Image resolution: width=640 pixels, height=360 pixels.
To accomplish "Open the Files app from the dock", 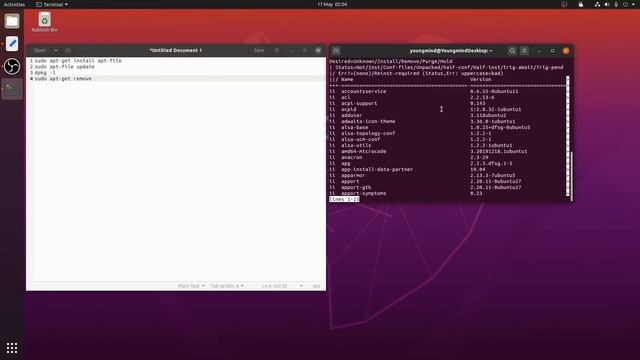I will tap(12, 21).
